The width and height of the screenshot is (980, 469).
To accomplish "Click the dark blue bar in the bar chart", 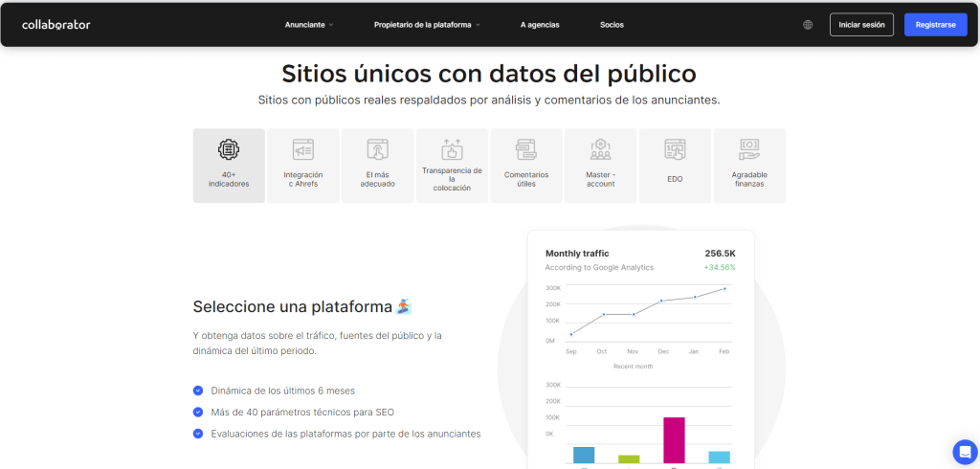I will (x=584, y=456).
